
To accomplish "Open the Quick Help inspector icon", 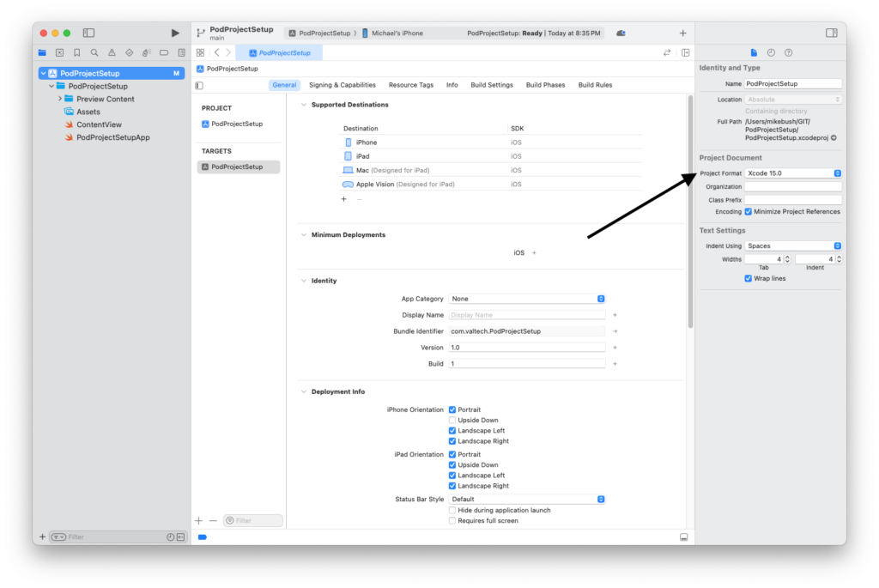I will [788, 53].
